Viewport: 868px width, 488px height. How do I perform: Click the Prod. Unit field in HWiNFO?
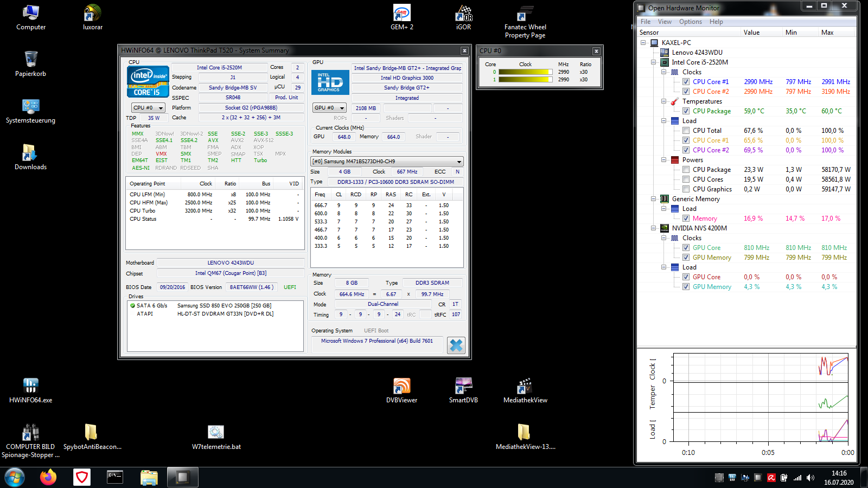286,98
